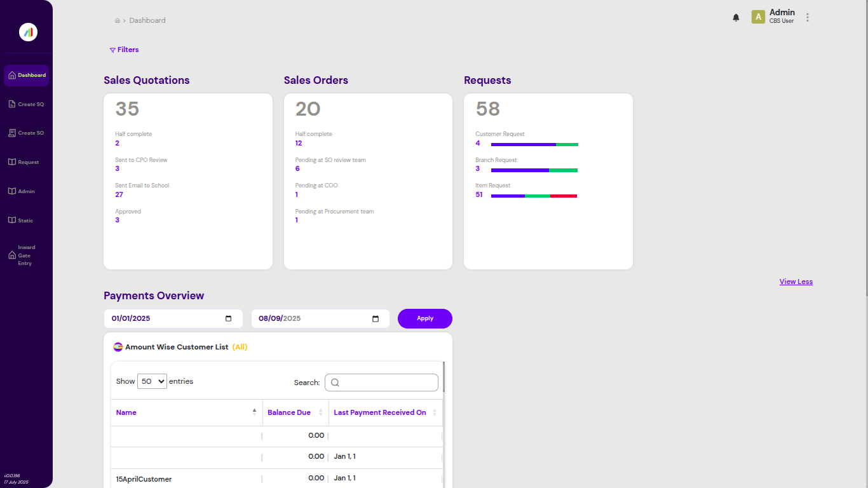868x488 pixels.
Task: Go to Dashboard via breadcrumb
Action: pyautogui.click(x=147, y=20)
